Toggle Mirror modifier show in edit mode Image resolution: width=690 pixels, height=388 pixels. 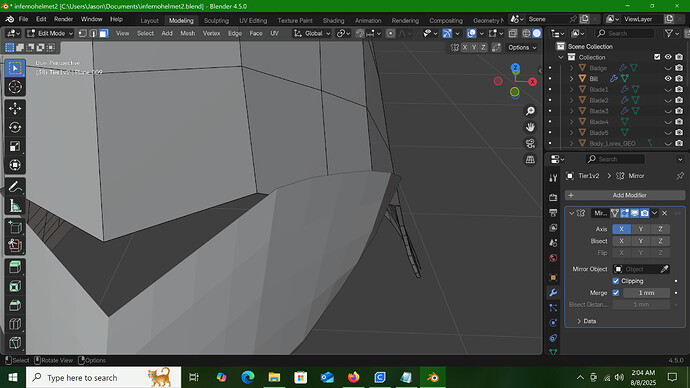(x=624, y=213)
